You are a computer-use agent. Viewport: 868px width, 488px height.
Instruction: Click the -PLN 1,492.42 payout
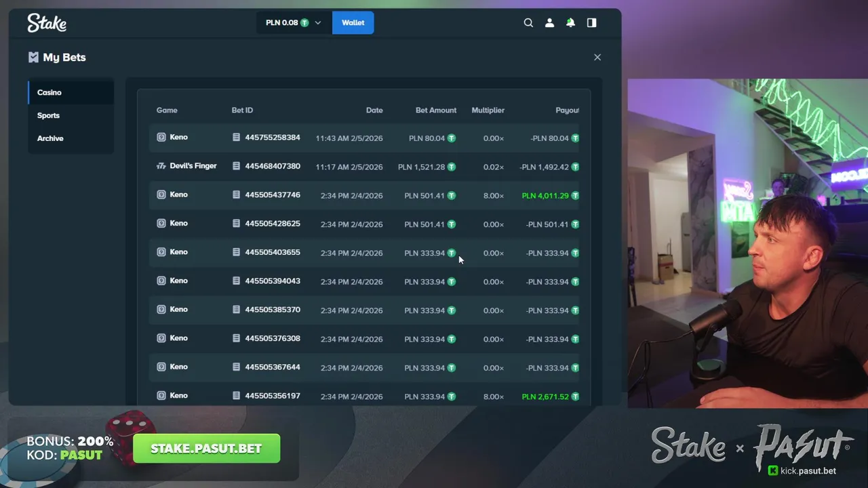click(544, 167)
